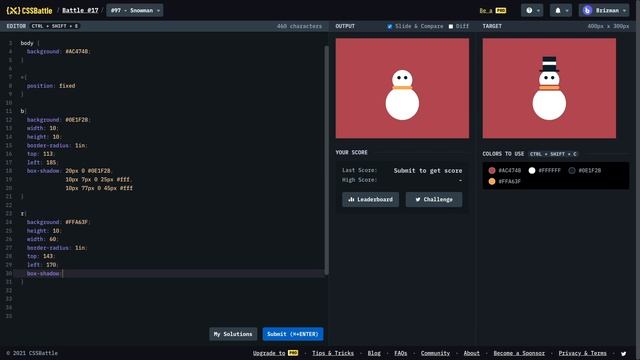640x360 pixels.
Task: Open the About footer link
Action: point(471,353)
